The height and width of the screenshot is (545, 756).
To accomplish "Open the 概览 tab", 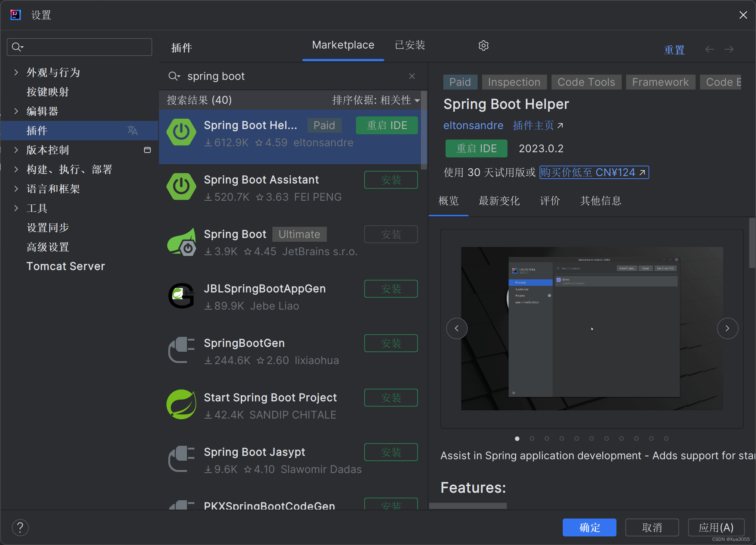I will (x=449, y=201).
